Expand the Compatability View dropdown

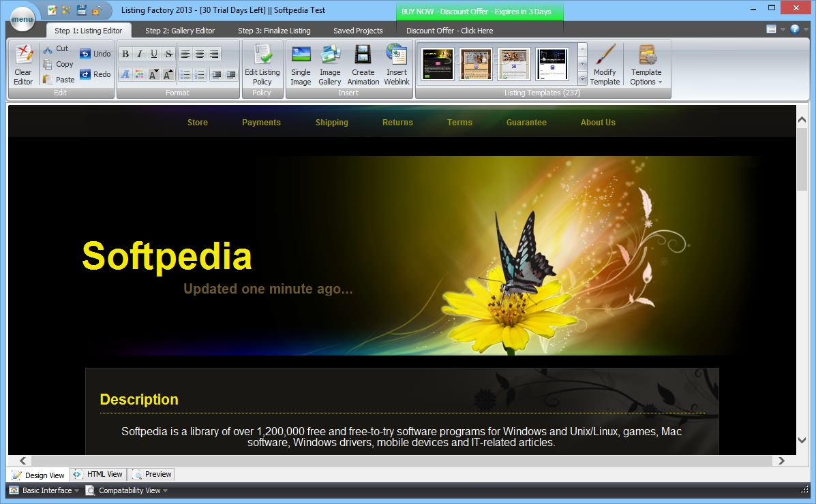point(166,490)
